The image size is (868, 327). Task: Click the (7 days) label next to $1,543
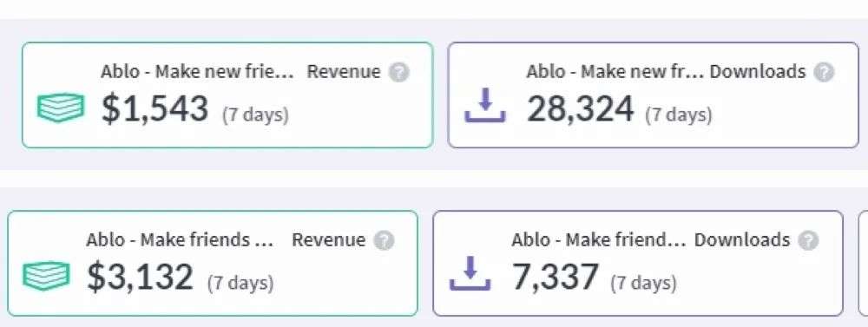click(x=255, y=115)
